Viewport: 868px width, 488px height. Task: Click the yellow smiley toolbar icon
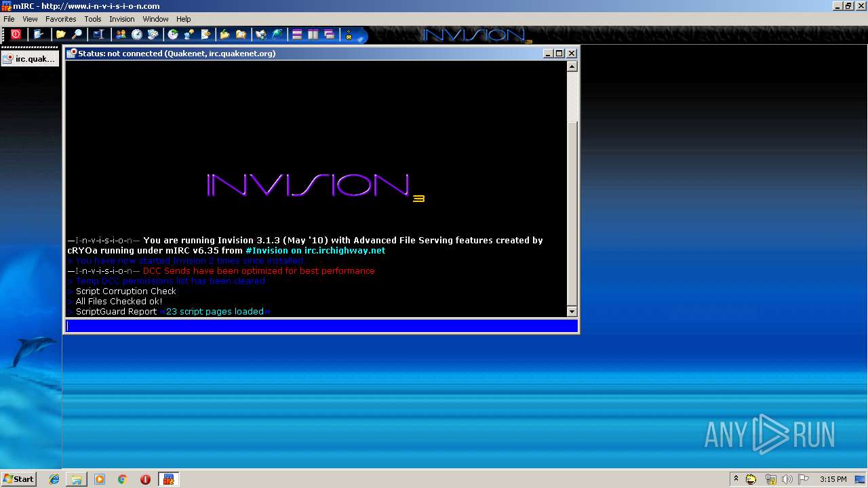tap(349, 35)
